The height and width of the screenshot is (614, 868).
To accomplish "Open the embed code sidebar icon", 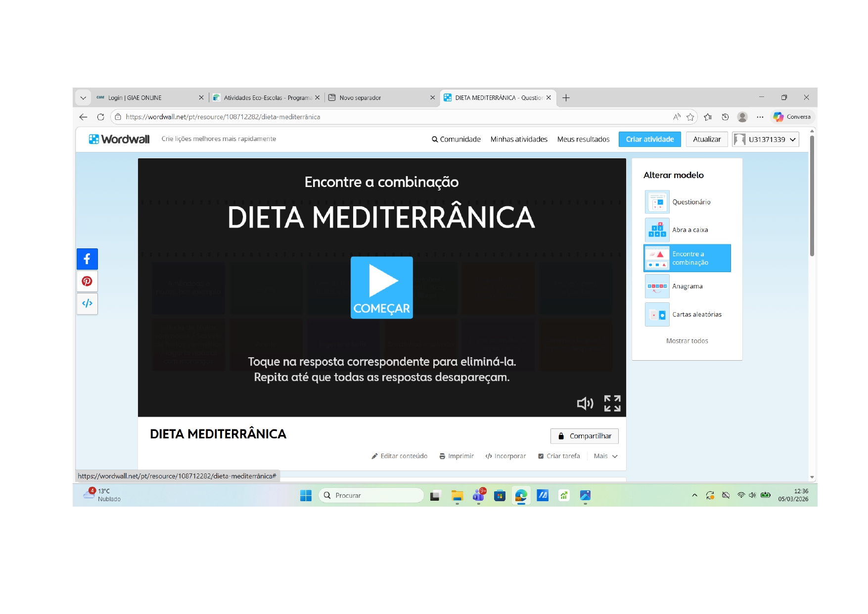I will 87,303.
